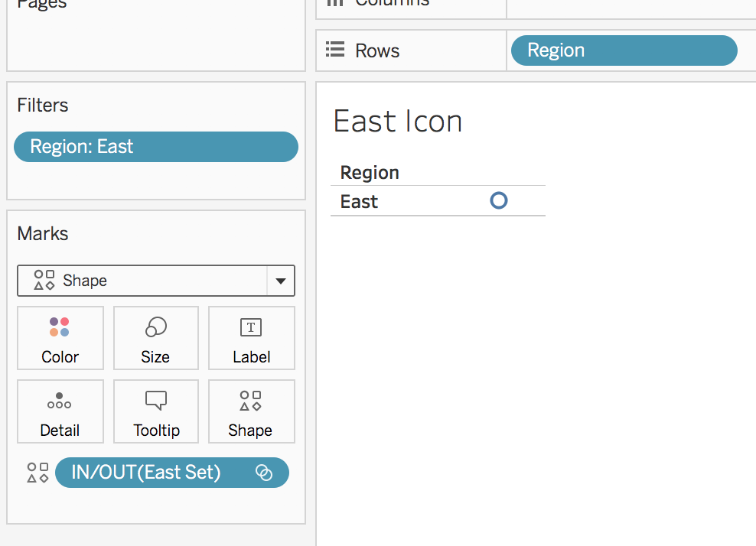Click the Region column header
Image resolution: width=756 pixels, height=546 pixels.
tap(370, 173)
